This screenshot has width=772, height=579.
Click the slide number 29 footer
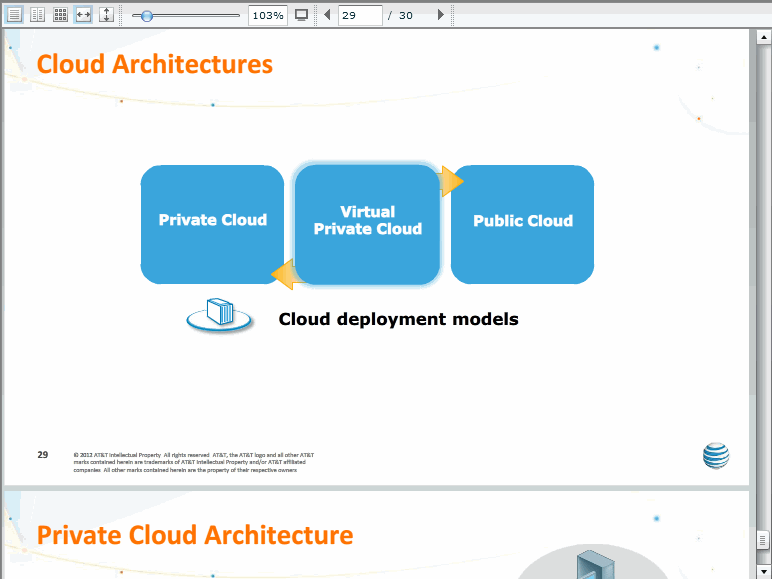tap(43, 454)
